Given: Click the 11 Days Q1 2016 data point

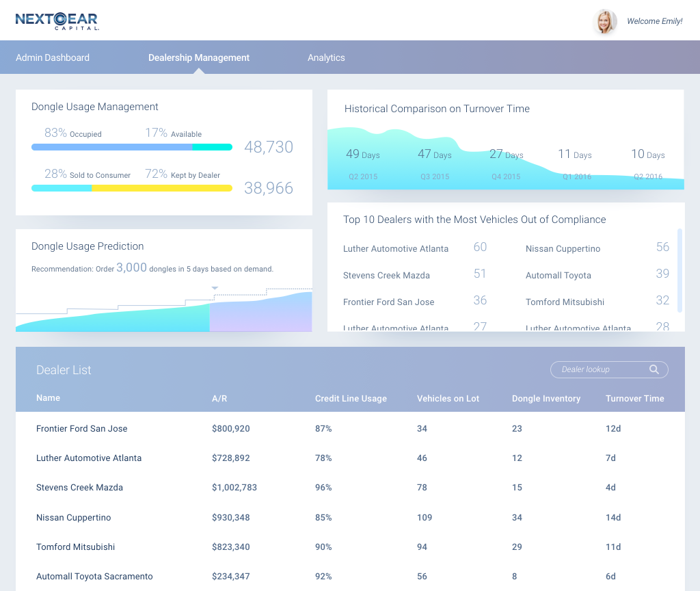Looking at the screenshot, I should click(576, 163).
